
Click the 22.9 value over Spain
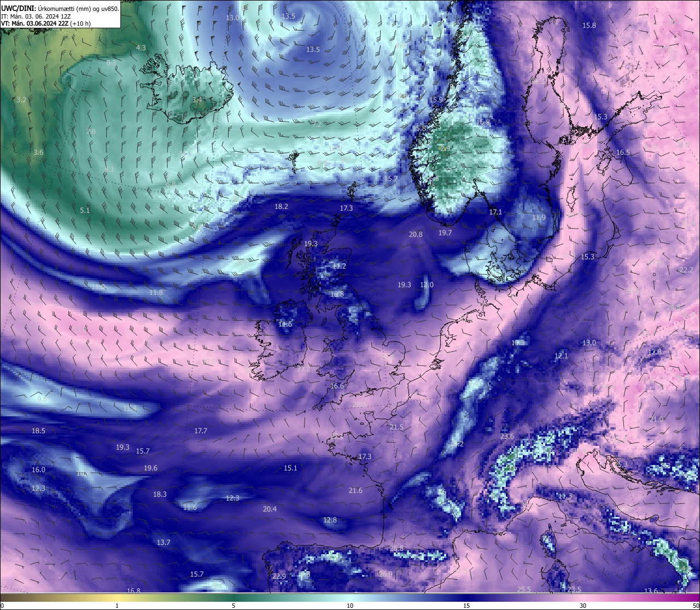point(279,577)
